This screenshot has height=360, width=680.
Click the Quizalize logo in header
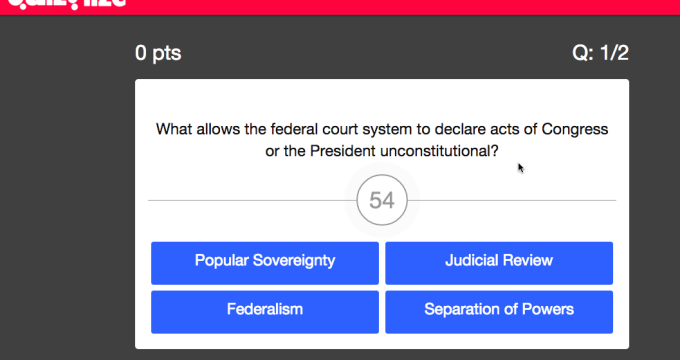pos(67,4)
